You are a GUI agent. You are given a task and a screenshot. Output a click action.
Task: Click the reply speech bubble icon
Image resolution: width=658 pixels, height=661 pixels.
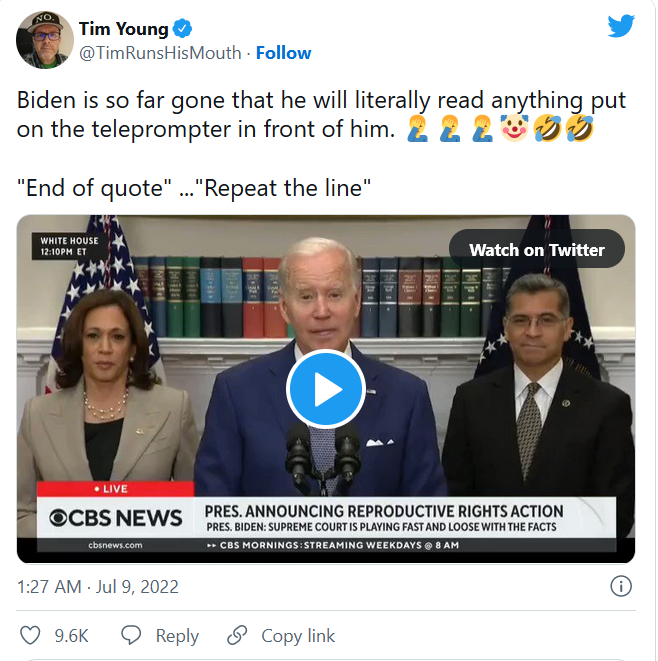131,635
